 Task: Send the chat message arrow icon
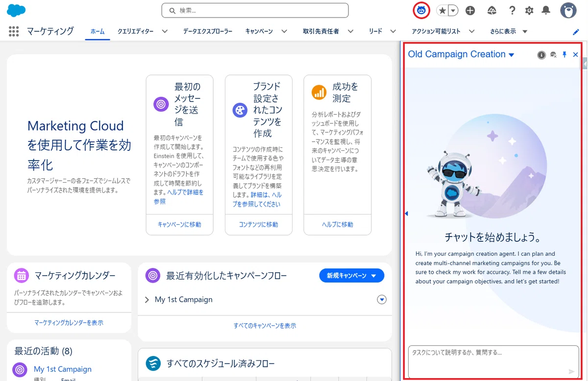571,371
